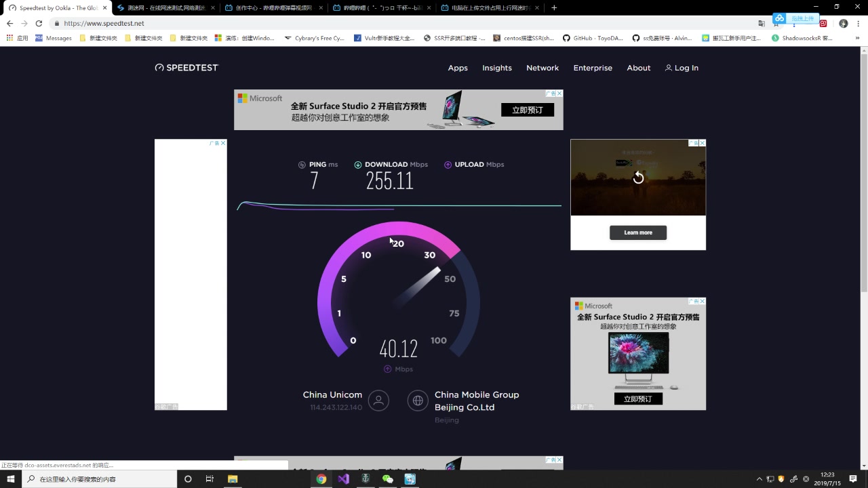Click the Speedtest logo
This screenshot has width=868, height=488.
[x=186, y=68]
